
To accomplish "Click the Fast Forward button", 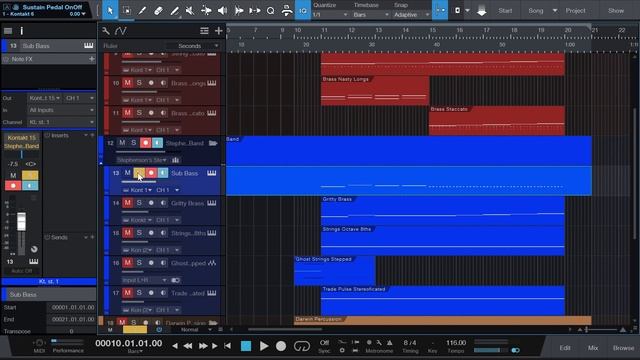I will coord(202,346).
